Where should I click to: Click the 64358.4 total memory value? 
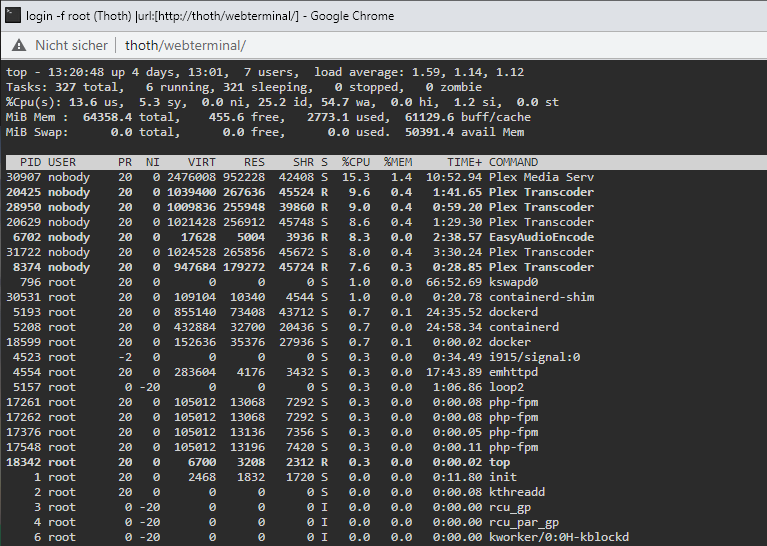coord(107,117)
